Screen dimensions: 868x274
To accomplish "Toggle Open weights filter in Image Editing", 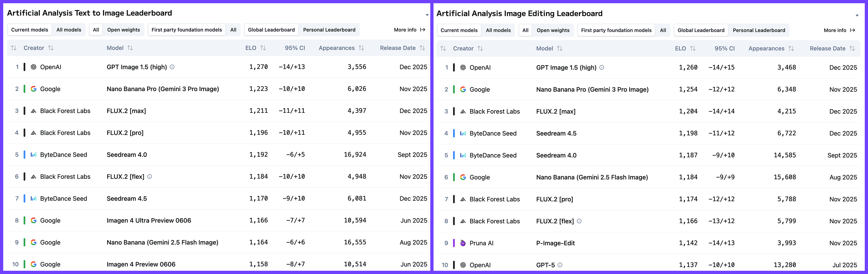I will point(553,30).
